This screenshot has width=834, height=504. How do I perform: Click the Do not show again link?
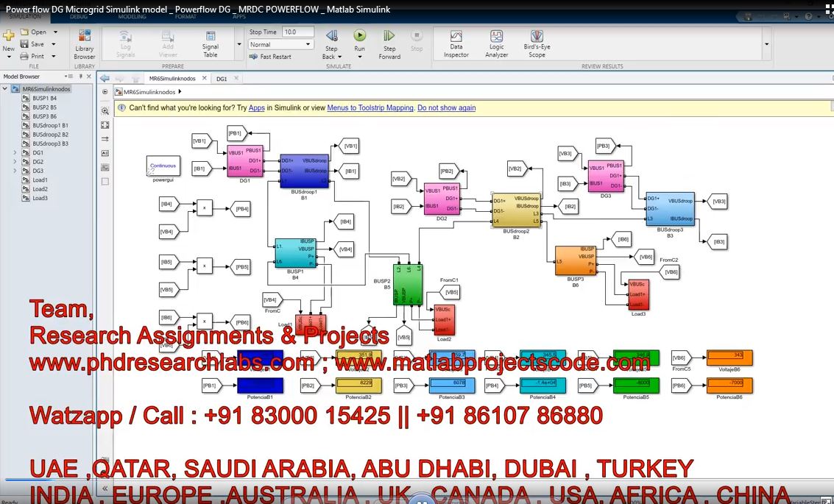[446, 107]
